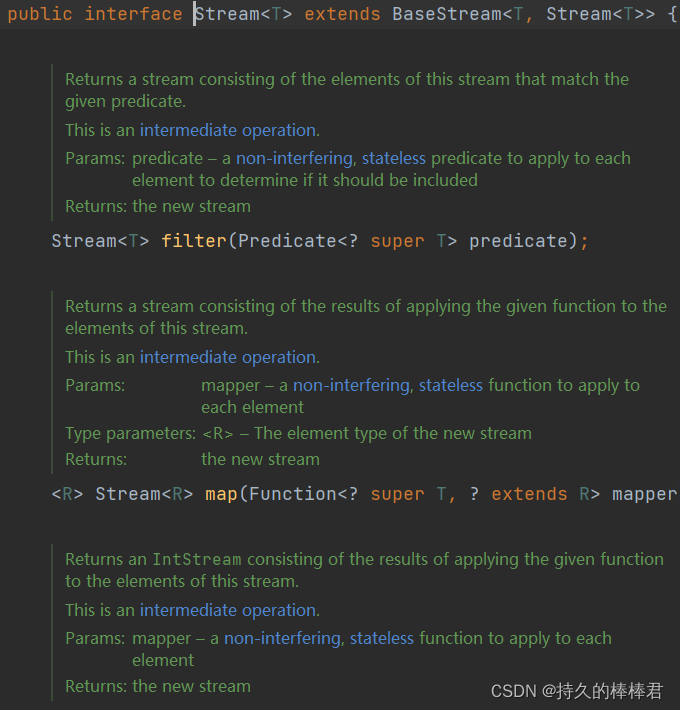Click BaseStream in the interface declaration
The width and height of the screenshot is (680, 710).
click(x=447, y=14)
